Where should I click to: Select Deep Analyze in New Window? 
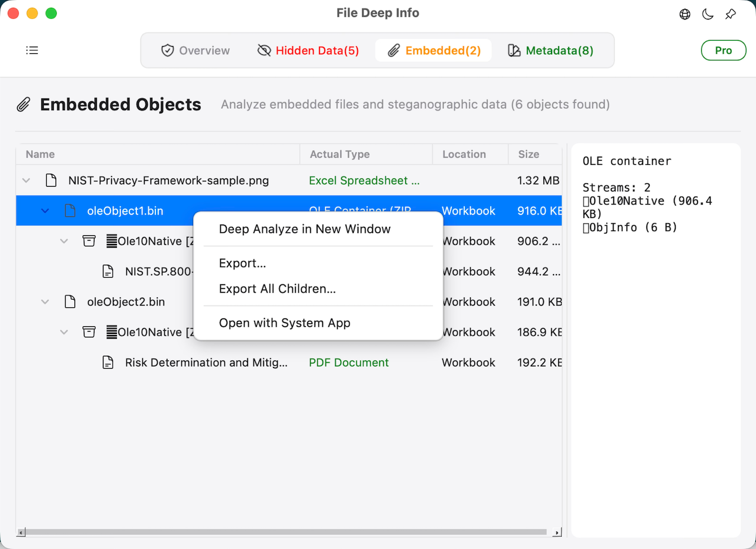point(304,229)
